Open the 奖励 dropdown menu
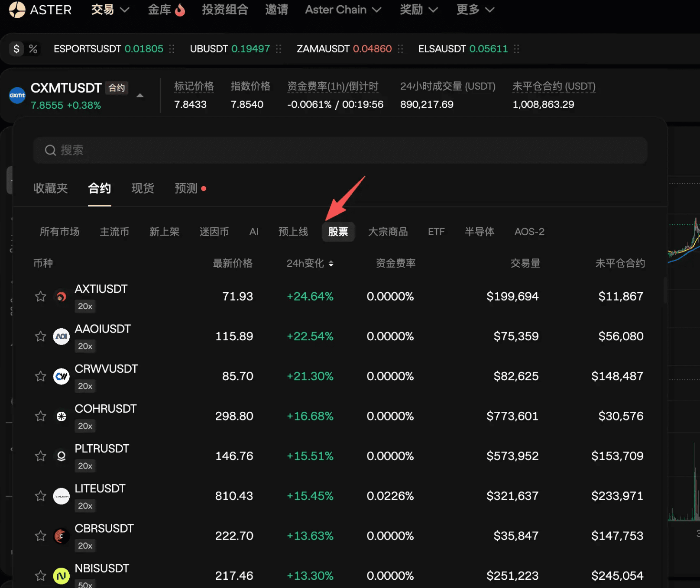 coord(418,10)
